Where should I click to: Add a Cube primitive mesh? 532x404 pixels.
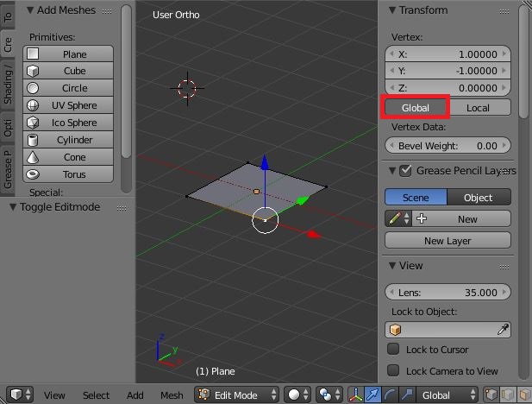(68, 71)
